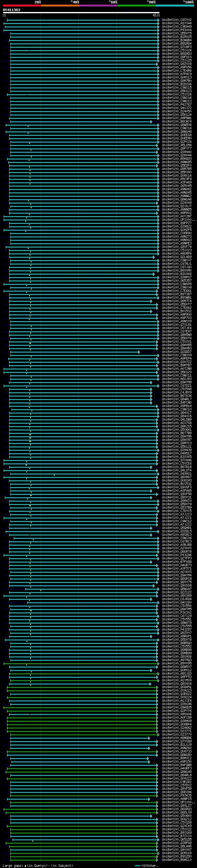Click the UniRef100_Q2QDD7 label
Screen dimensions: 197x868
point(177,352)
